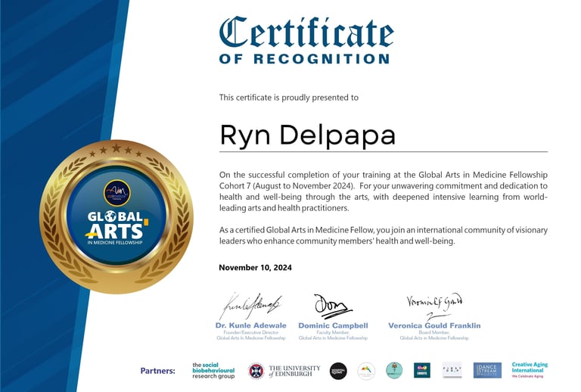This screenshot has width=581, height=392.
Task: Click the dark teal square partner logo
Action: pos(422,370)
